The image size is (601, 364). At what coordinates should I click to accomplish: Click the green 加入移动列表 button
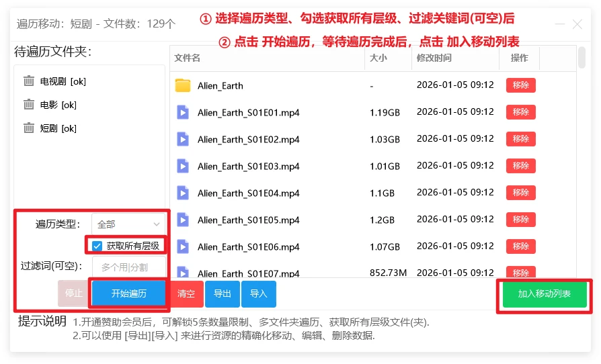pyautogui.click(x=544, y=294)
